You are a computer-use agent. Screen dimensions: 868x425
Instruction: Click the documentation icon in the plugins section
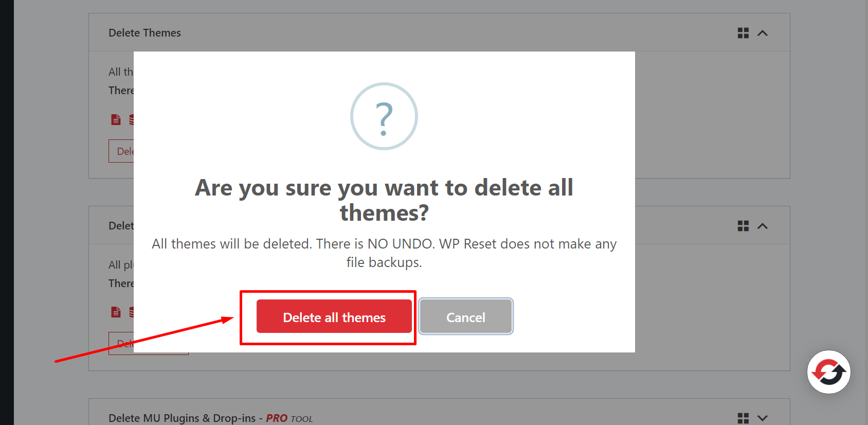(x=115, y=312)
